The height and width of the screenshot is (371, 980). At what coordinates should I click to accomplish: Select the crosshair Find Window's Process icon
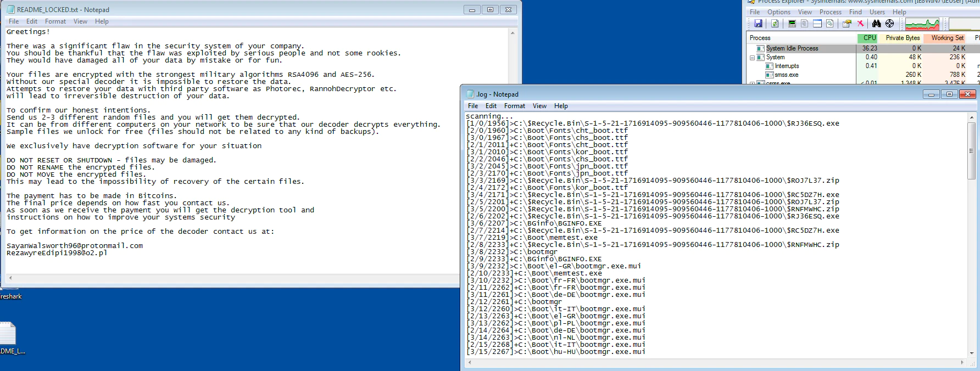[890, 24]
